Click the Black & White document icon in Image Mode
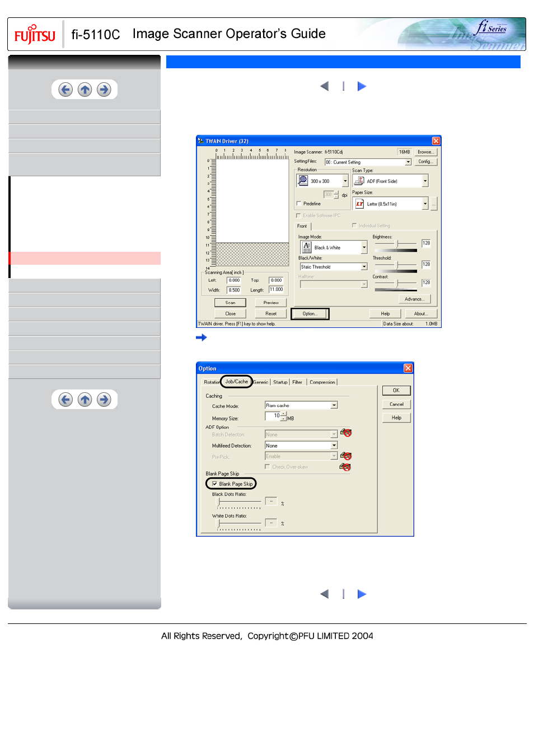 (307, 247)
